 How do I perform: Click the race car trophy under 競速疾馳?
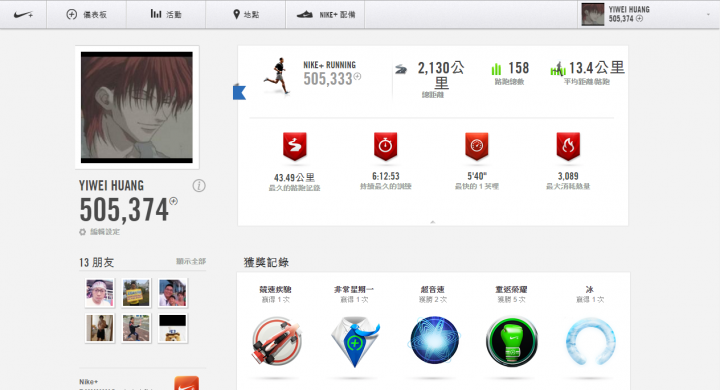click(276, 341)
